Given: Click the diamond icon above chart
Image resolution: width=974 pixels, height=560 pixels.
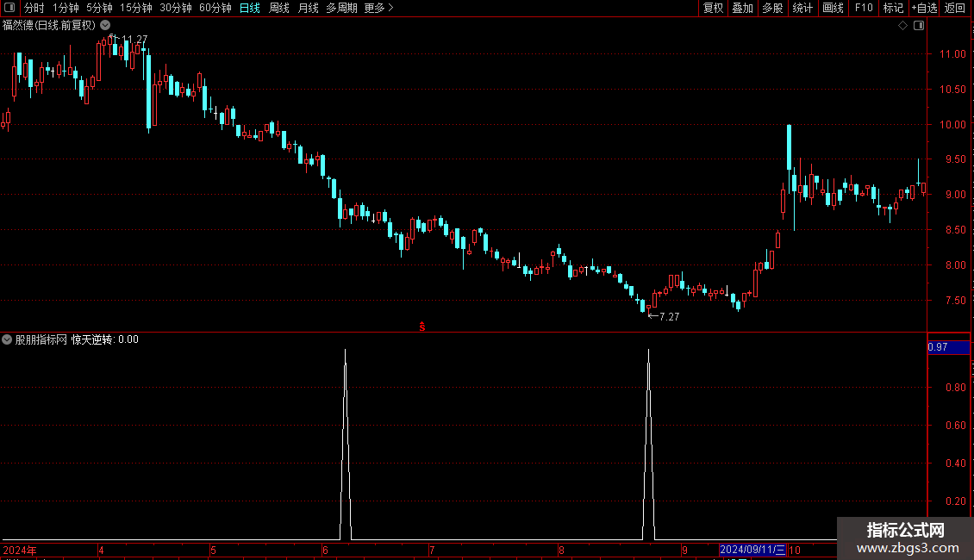Looking at the screenshot, I should pos(903,26).
